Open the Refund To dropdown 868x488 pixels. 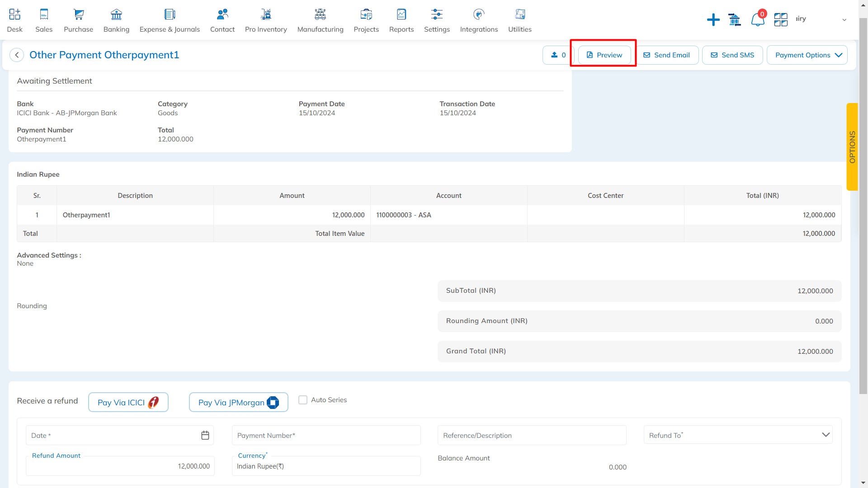click(738, 435)
